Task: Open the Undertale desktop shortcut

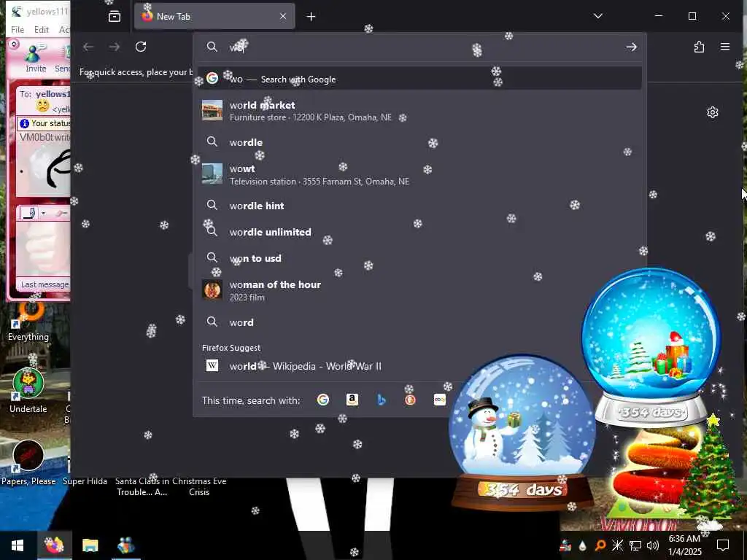Action: click(x=28, y=391)
